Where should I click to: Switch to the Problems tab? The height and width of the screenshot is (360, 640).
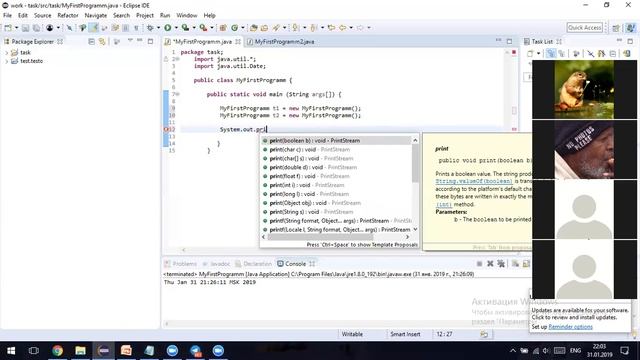tap(180, 264)
